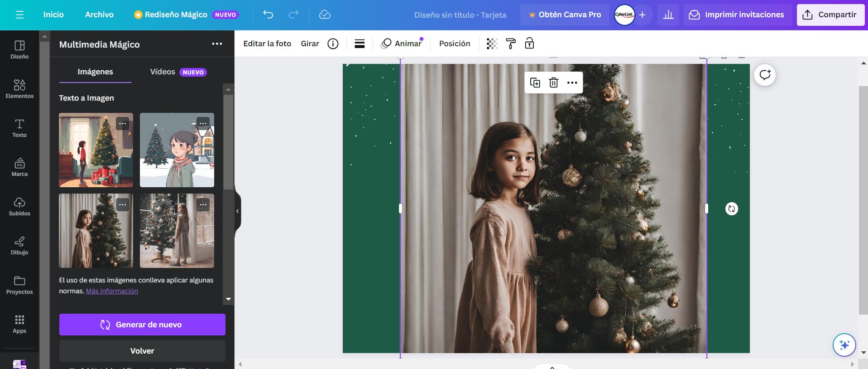Select the girl at window thumbnail
The image size is (868, 369).
tap(177, 231)
